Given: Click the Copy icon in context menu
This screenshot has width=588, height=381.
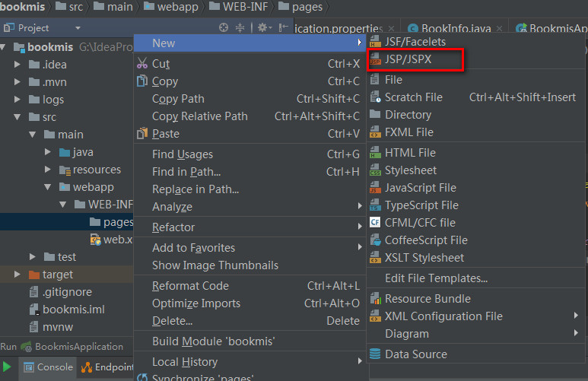Looking at the screenshot, I should 142,81.
